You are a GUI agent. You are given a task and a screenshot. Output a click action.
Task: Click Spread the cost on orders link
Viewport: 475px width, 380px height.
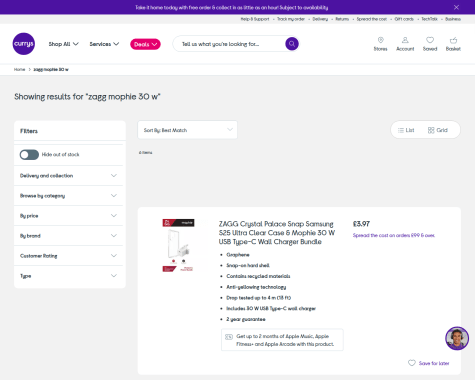point(394,235)
